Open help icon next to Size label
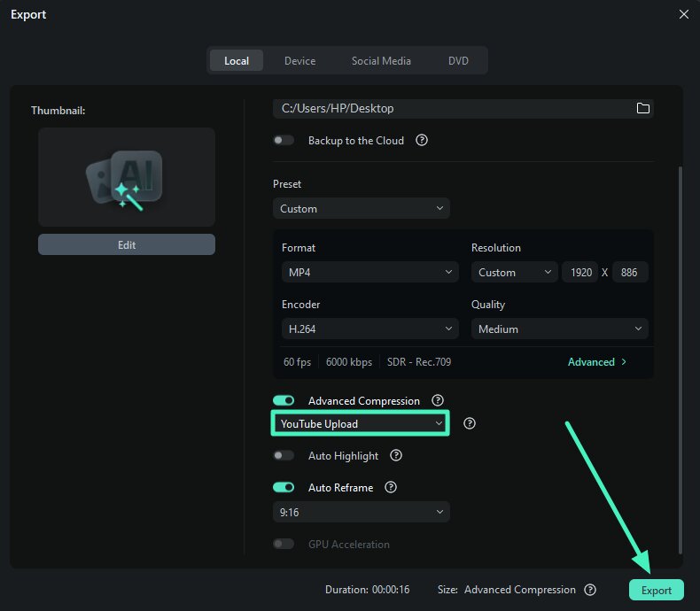Image resolution: width=700 pixels, height=611 pixels. click(x=590, y=590)
